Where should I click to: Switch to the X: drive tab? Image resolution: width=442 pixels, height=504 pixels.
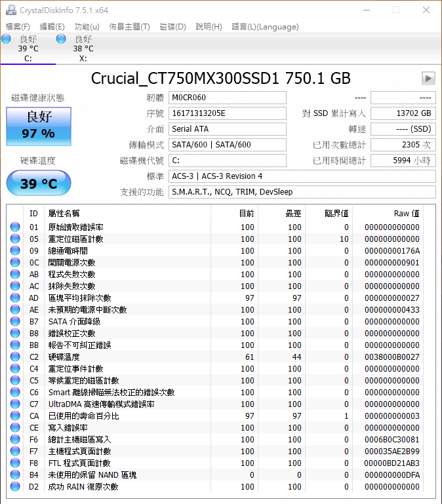coord(83,48)
